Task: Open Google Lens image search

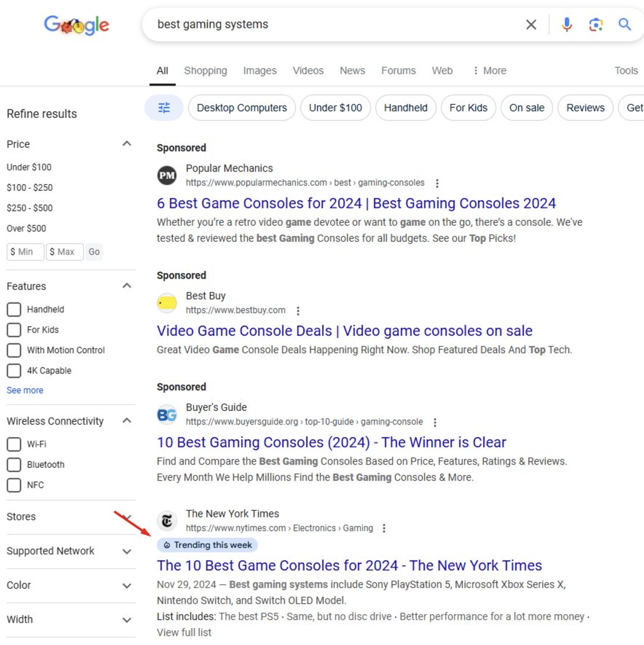Action: [x=595, y=24]
